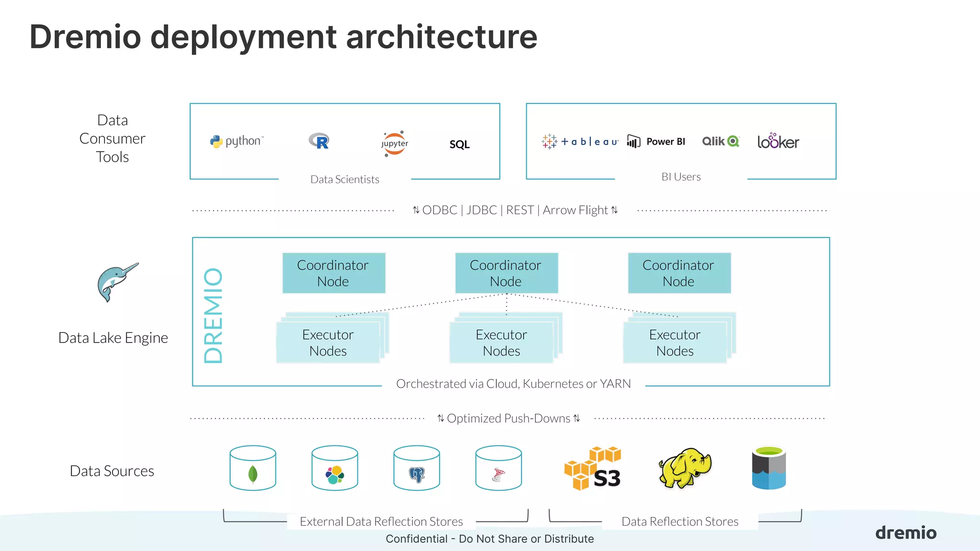Click the Python logo
Screen dimensions: 980x551
pyautogui.click(x=237, y=141)
